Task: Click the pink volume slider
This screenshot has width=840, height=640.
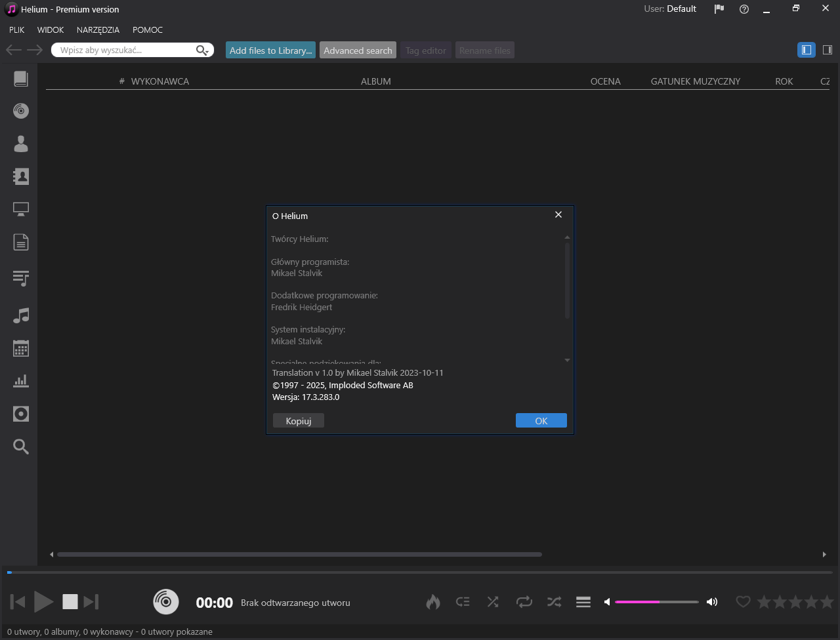Action: pyautogui.click(x=656, y=602)
